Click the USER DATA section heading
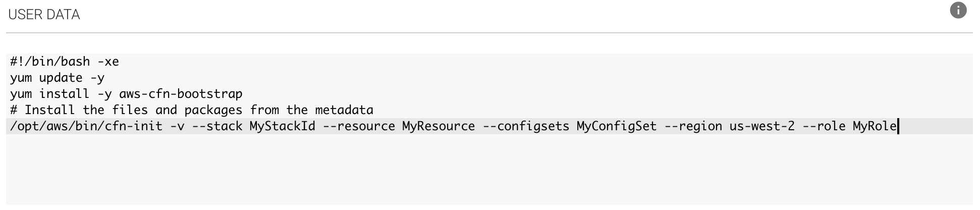Image resolution: width=980 pixels, height=210 pixels. (44, 15)
